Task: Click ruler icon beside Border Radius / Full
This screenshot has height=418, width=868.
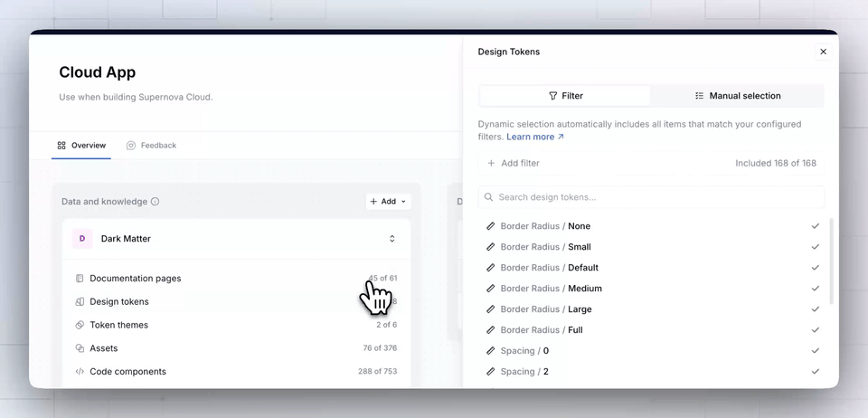Action: pos(490,330)
